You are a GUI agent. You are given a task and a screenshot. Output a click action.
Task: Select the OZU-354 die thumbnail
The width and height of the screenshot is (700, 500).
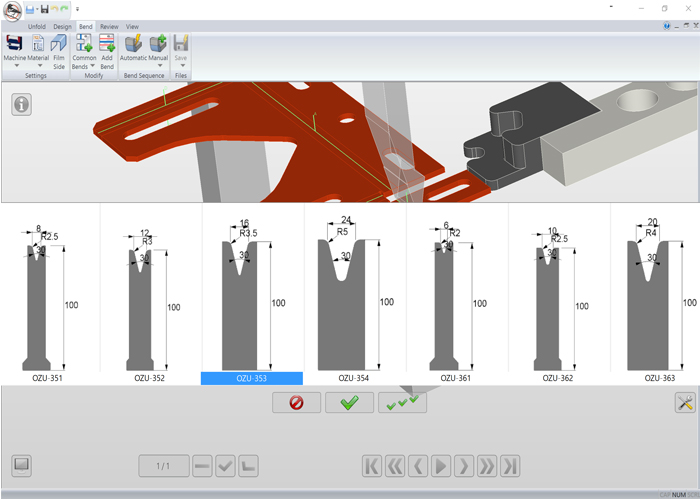(x=354, y=297)
